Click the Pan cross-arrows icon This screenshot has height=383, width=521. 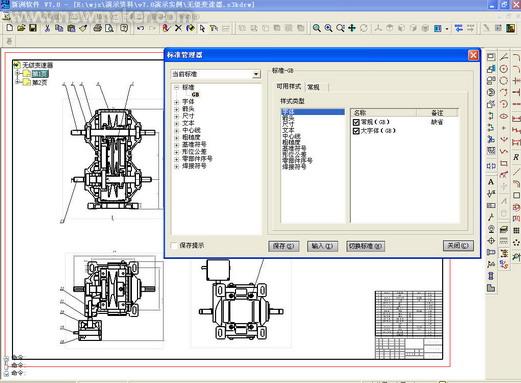coord(352,28)
